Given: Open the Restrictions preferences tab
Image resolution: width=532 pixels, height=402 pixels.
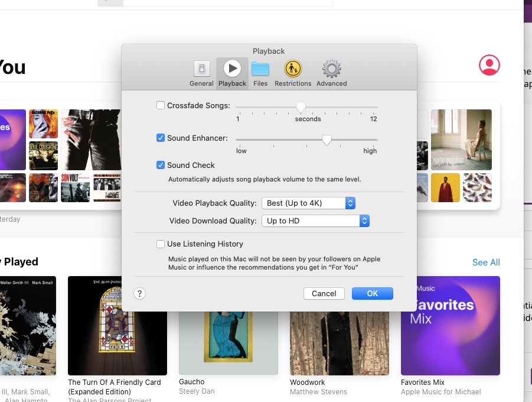Looking at the screenshot, I should pos(293,73).
